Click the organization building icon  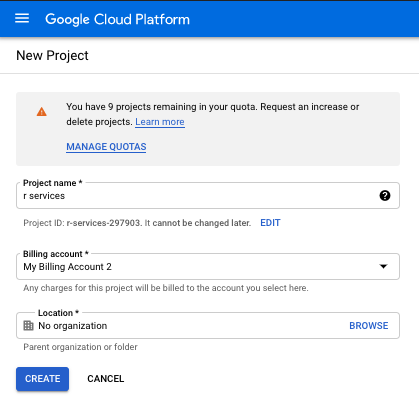28,325
